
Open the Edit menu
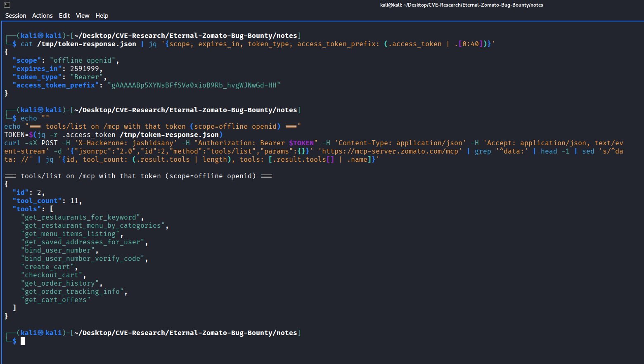coord(64,16)
